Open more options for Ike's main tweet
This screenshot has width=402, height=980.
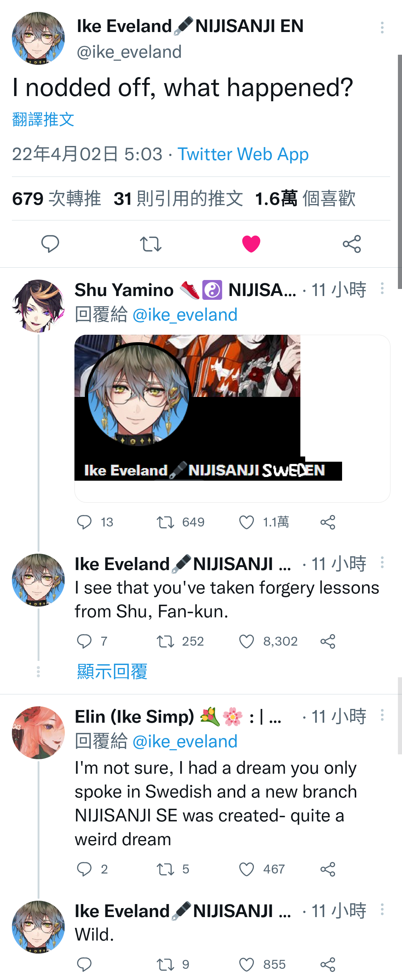tap(382, 28)
